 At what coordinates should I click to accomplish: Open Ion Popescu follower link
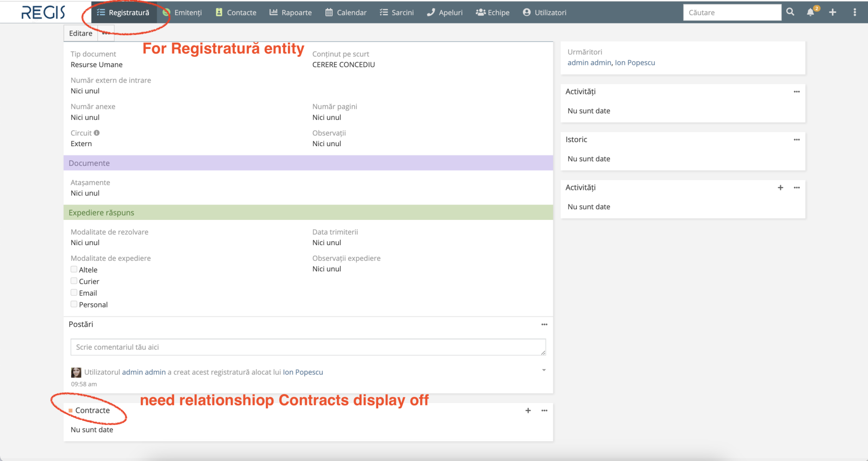pos(635,62)
